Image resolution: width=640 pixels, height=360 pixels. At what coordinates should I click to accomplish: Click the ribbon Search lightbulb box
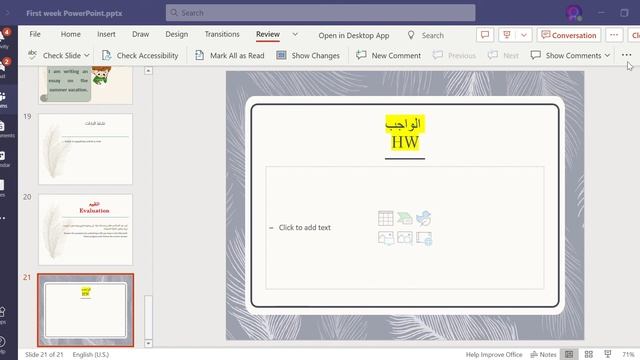pyautogui.click(x=425, y=36)
